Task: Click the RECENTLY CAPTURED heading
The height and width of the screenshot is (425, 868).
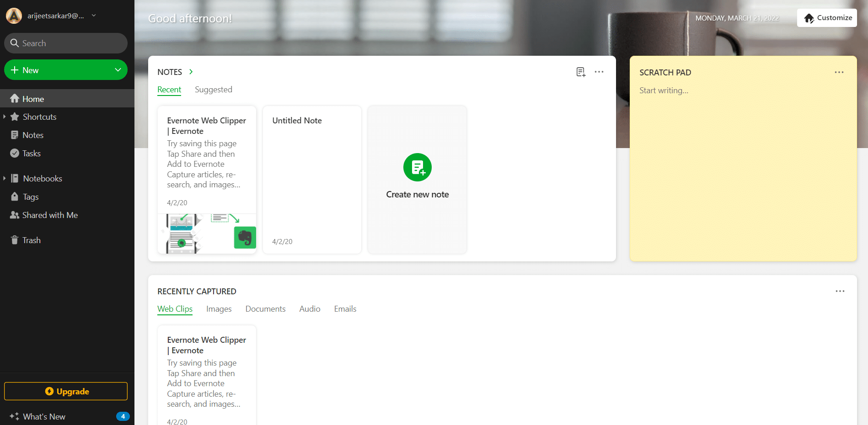Action: click(197, 292)
